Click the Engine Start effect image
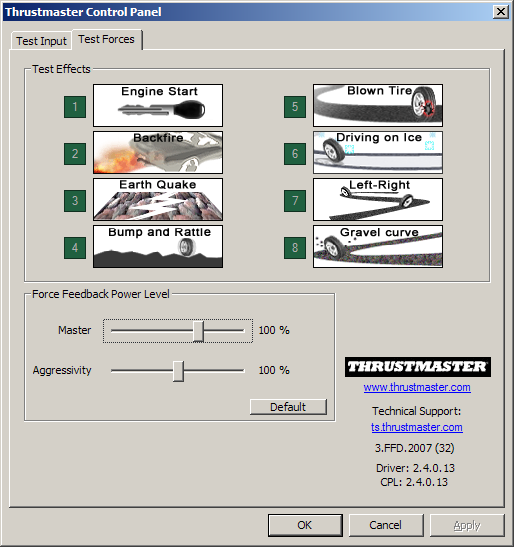 [158, 105]
